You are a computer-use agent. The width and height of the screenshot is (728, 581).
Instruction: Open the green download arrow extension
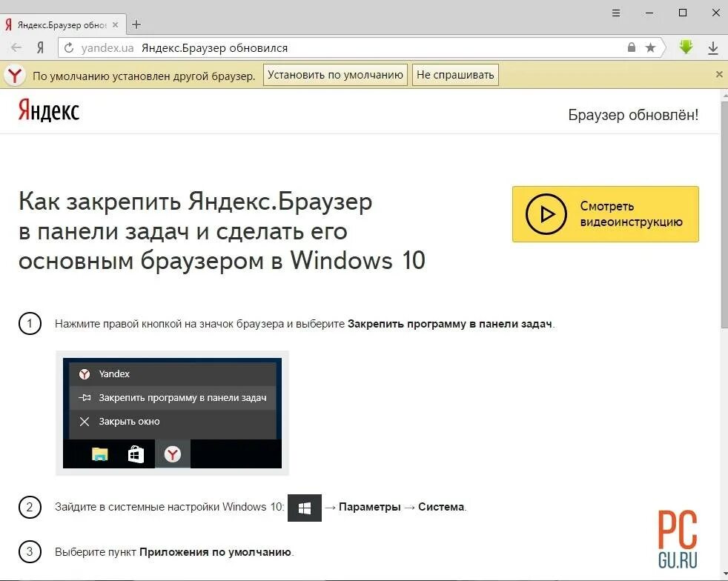(x=686, y=47)
